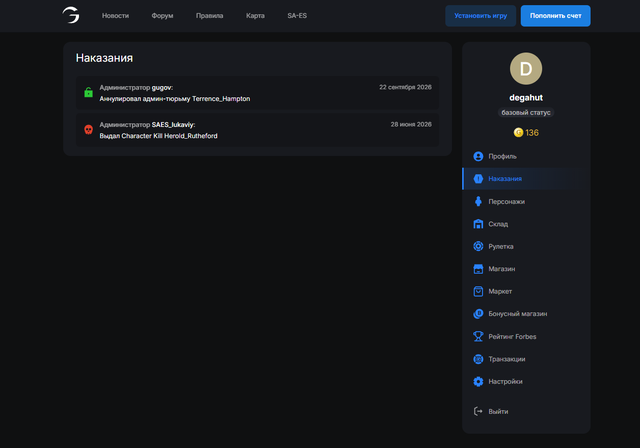Screen dimensions: 640x448
Task: Click the username degahut
Action: click(x=526, y=98)
